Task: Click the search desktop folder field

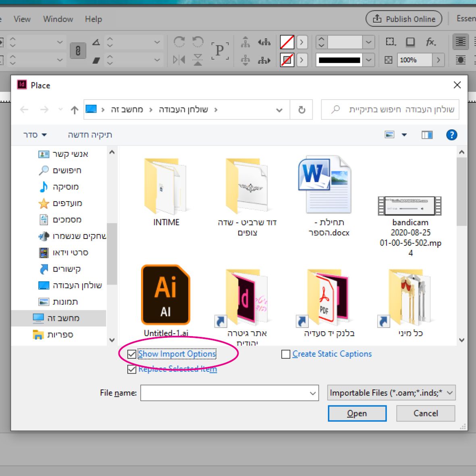Action: 390,110
